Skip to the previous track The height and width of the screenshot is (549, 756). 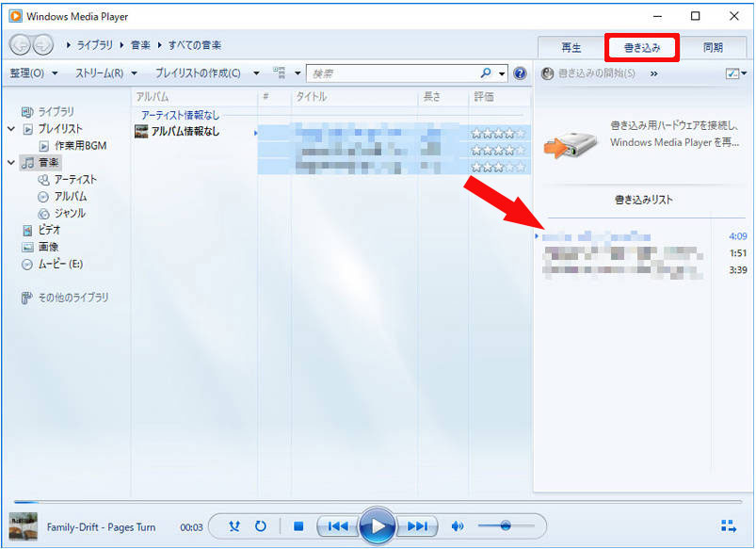click(338, 526)
